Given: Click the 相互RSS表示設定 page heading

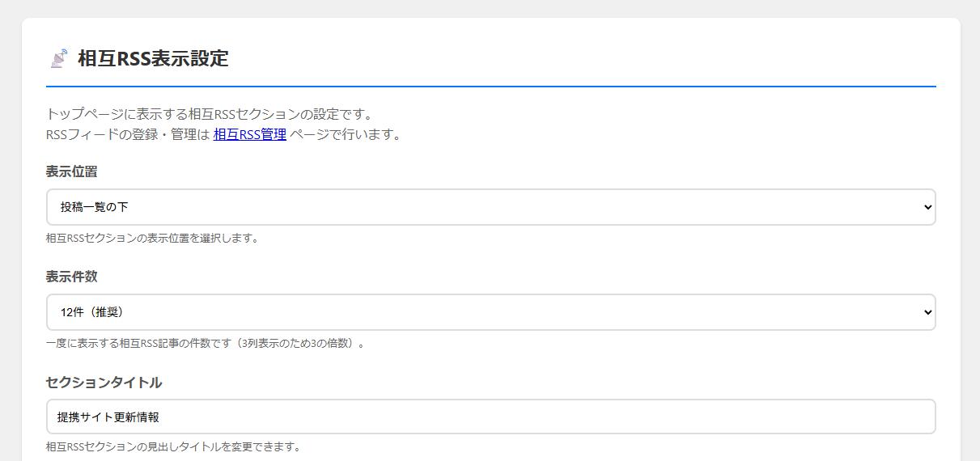Looking at the screenshot, I should [x=153, y=58].
